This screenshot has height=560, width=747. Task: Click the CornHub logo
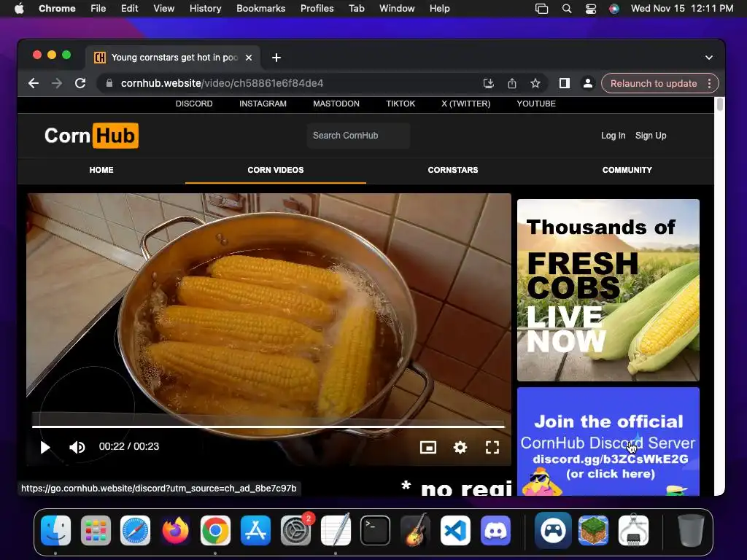91,136
